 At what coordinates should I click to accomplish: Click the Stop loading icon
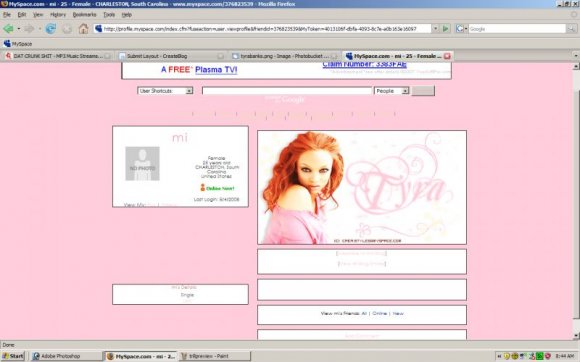tap(67, 29)
